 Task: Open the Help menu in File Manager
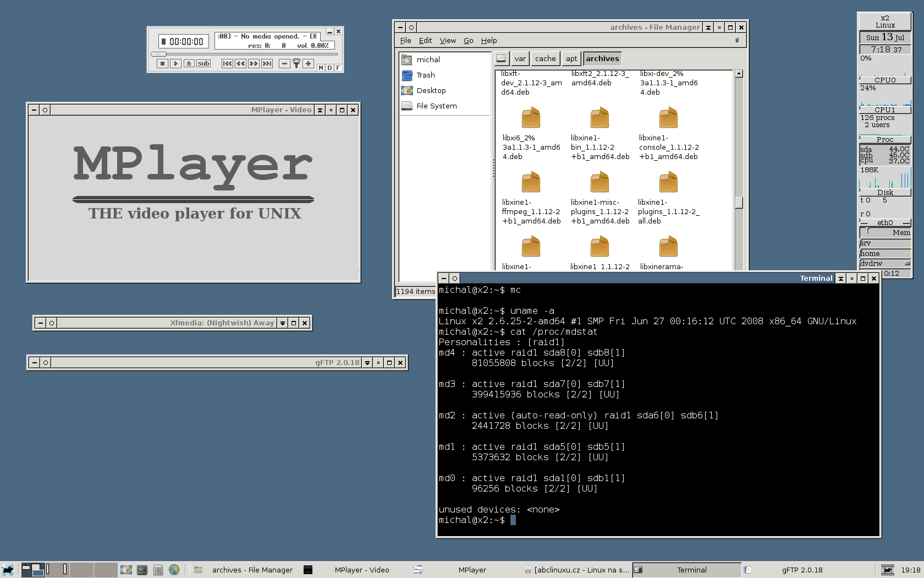coord(489,41)
